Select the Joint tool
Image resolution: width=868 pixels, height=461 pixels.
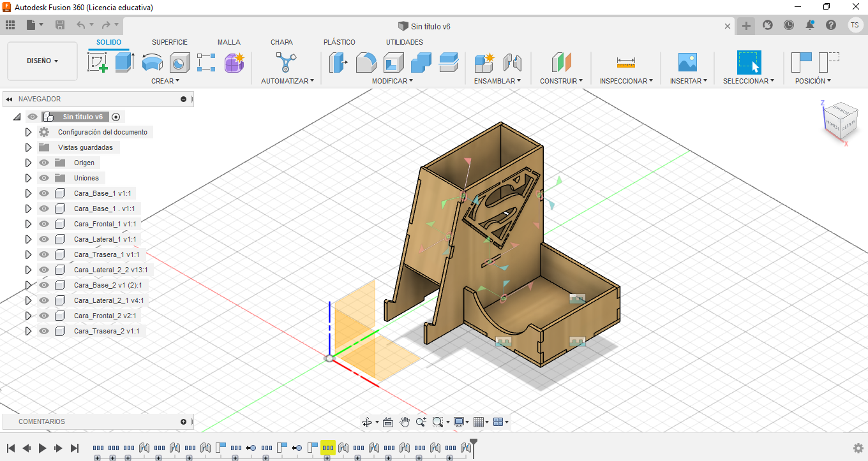click(512, 62)
